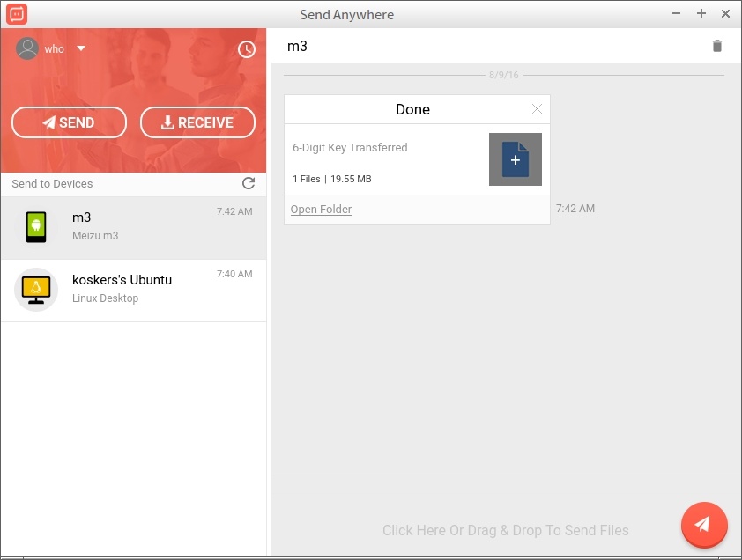
Task: Click the Android phone icon for m3
Action: [x=36, y=227]
